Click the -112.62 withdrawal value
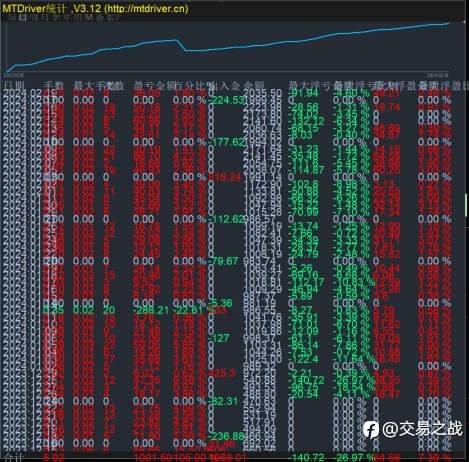 coord(227,219)
